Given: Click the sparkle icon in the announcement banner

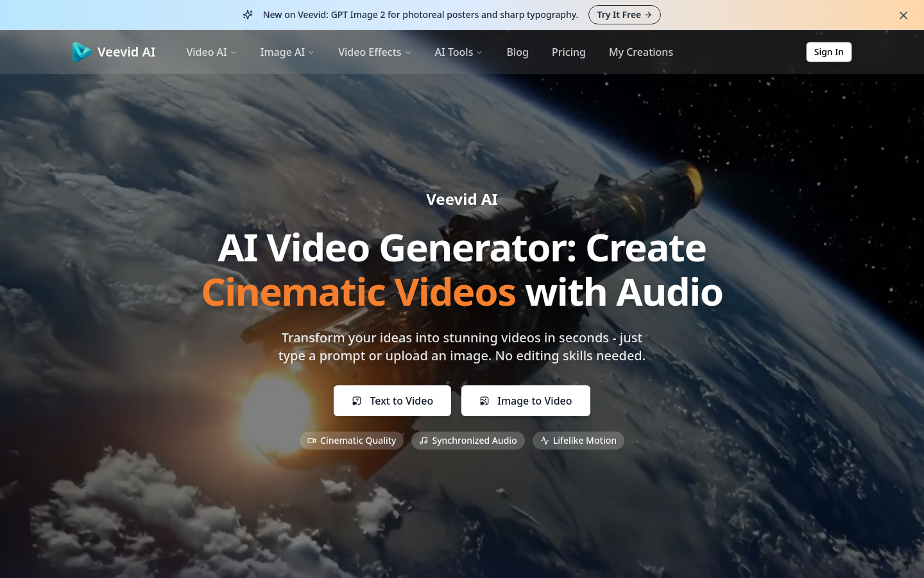Looking at the screenshot, I should coord(248,15).
